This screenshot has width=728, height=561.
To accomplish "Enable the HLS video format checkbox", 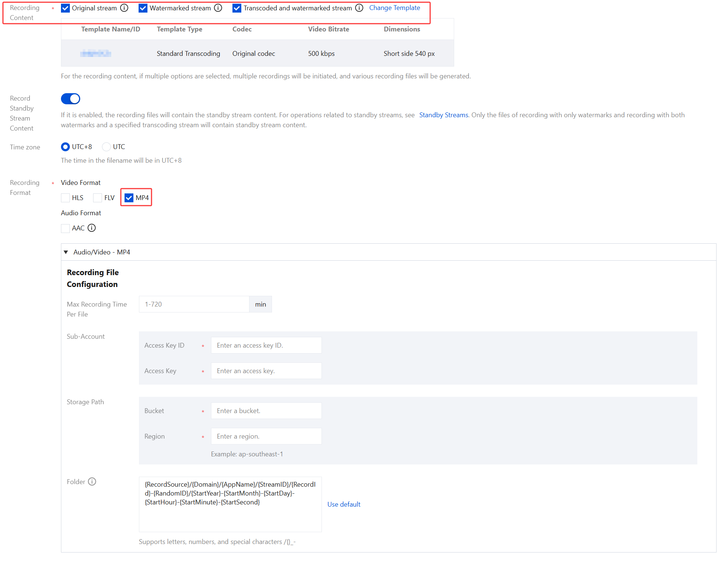I will (65, 198).
